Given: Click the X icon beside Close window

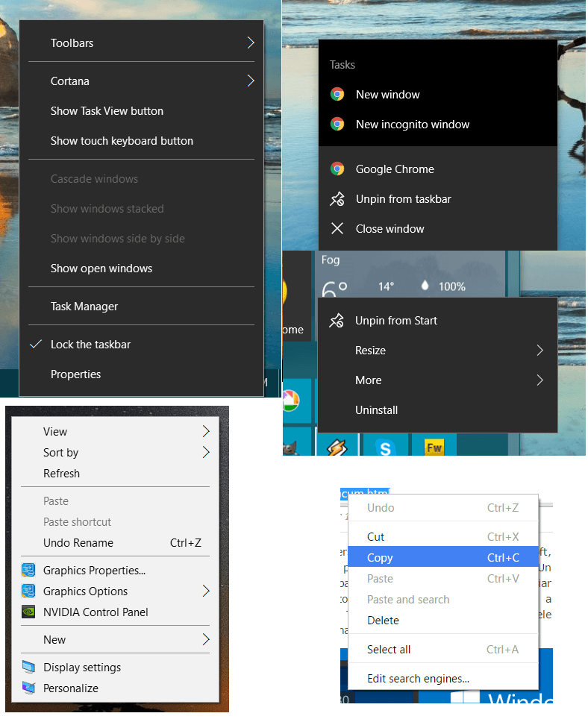Looking at the screenshot, I should point(337,229).
